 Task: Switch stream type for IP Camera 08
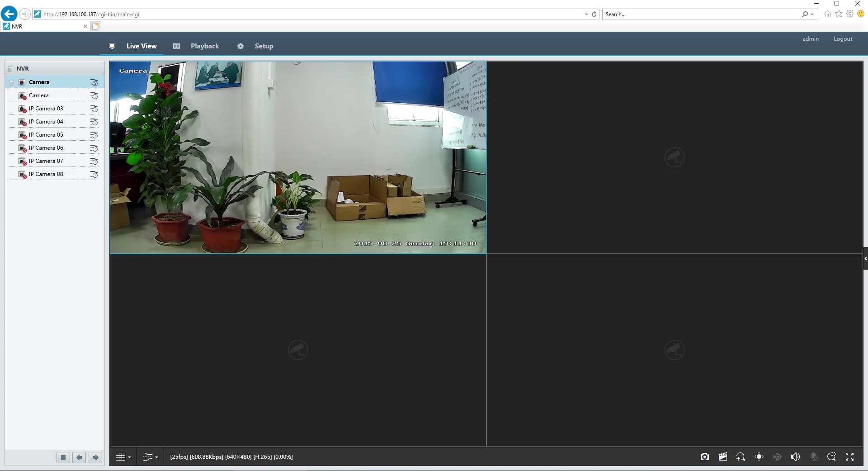94,174
